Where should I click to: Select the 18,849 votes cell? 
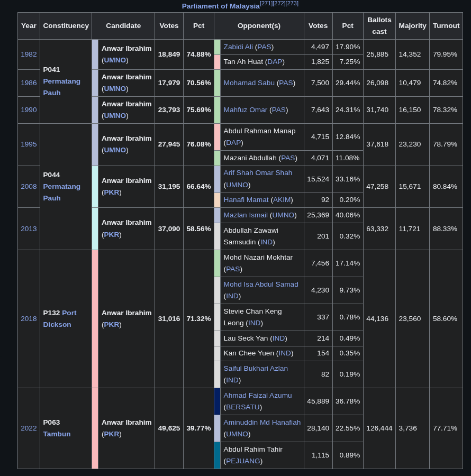click(169, 54)
